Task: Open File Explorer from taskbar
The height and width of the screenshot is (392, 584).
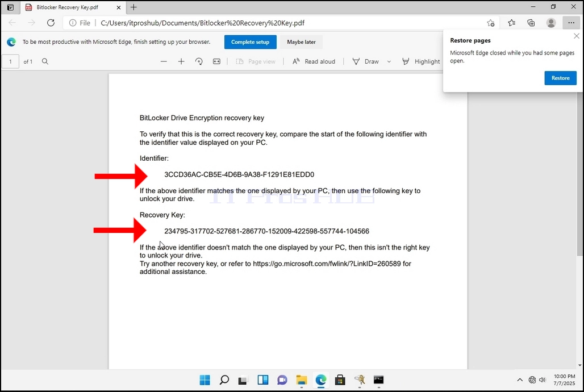Action: 301,380
